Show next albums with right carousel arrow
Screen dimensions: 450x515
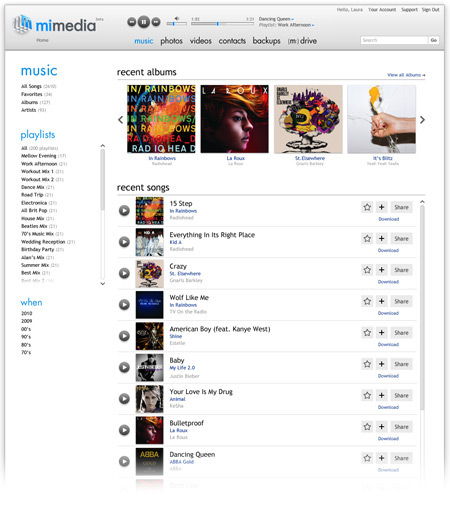422,120
